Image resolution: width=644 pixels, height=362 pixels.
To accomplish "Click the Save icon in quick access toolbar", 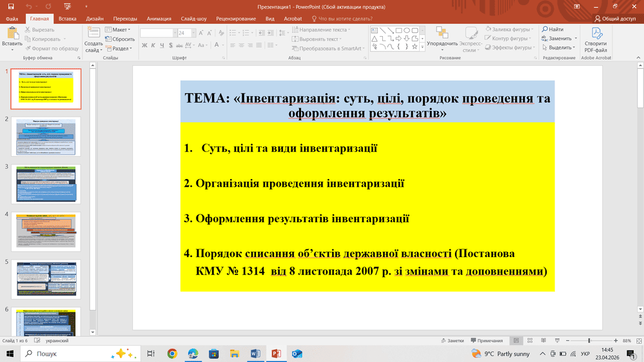I will [11, 6].
